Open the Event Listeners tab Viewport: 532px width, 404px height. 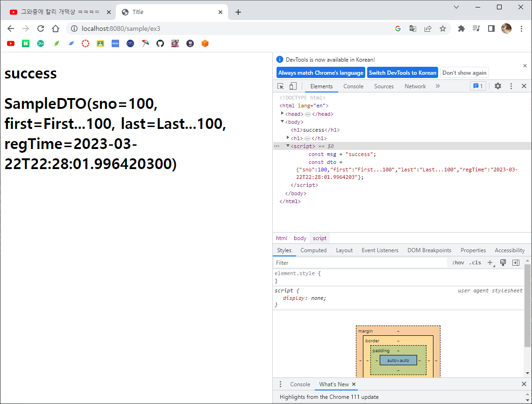380,250
